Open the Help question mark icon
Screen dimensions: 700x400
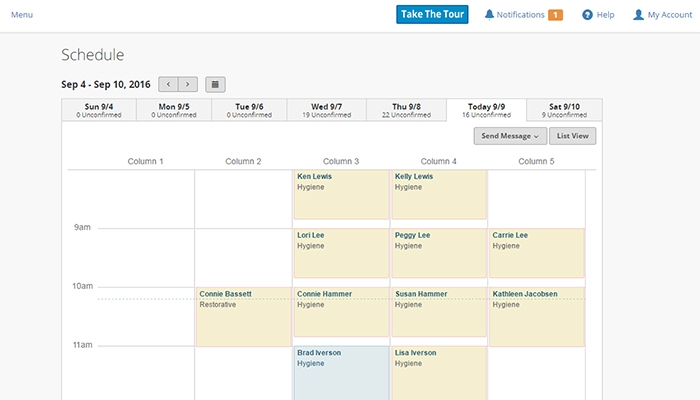click(x=587, y=15)
